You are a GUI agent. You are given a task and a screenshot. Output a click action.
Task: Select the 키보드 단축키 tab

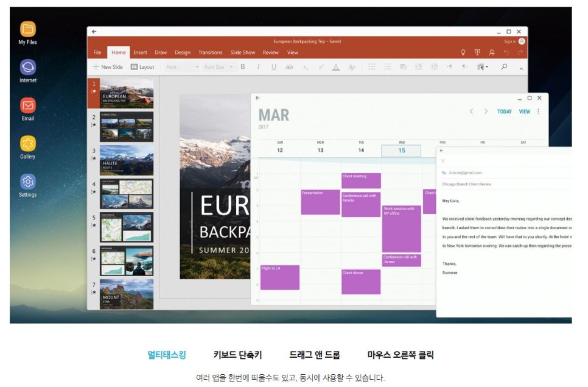238,355
